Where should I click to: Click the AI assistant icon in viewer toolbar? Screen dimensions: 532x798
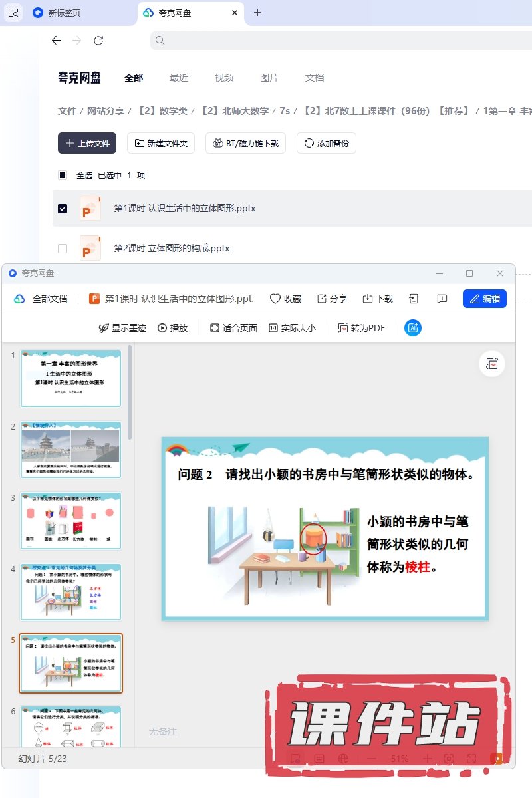click(413, 328)
